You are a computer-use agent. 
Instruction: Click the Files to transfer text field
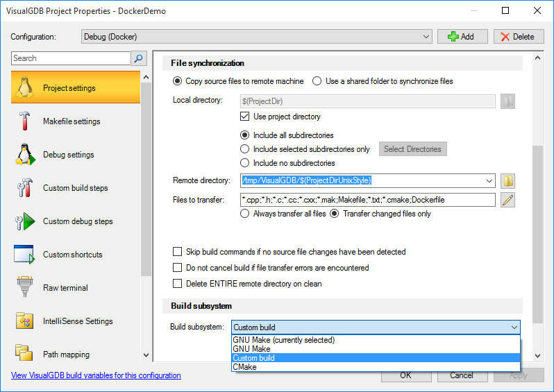click(x=367, y=200)
